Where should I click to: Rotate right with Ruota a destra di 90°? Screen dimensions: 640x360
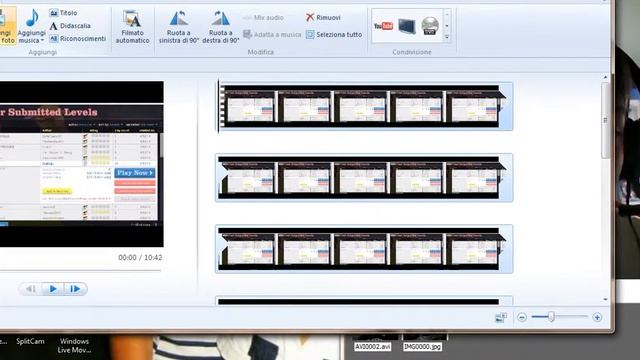pyautogui.click(x=220, y=27)
